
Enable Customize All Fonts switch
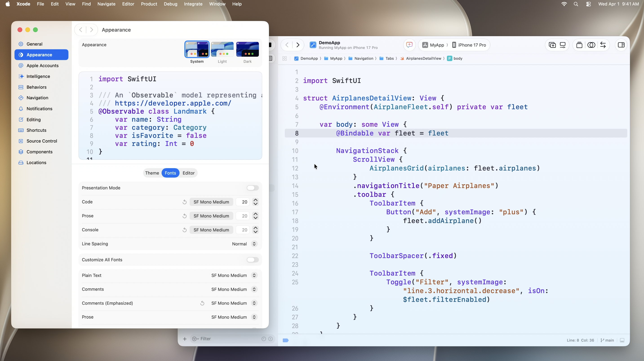point(253,260)
